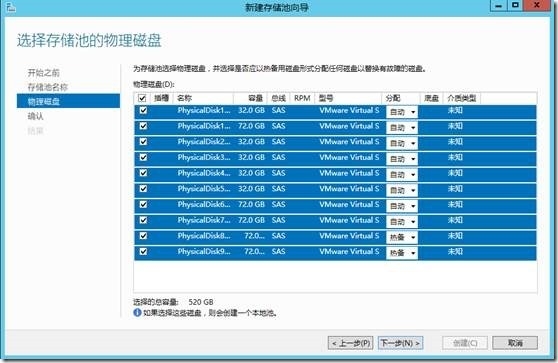Select the PhysicalDisk7... name cell
The image size is (558, 363).
[x=204, y=220]
